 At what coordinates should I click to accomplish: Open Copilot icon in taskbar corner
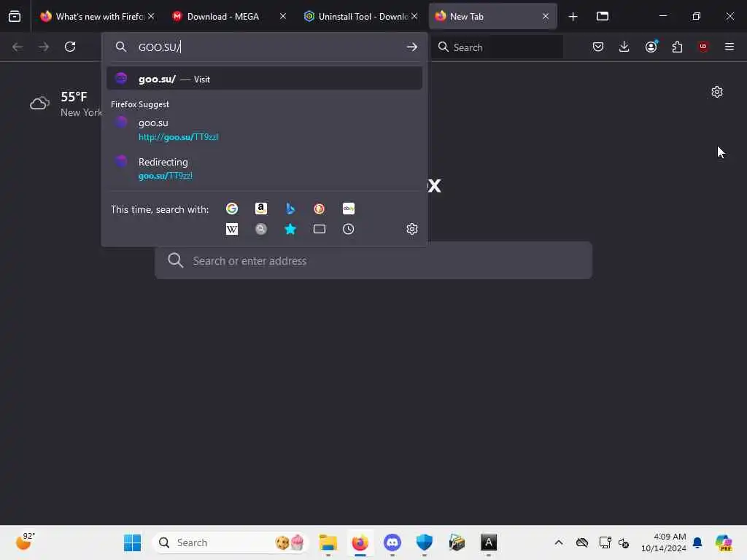click(x=723, y=542)
